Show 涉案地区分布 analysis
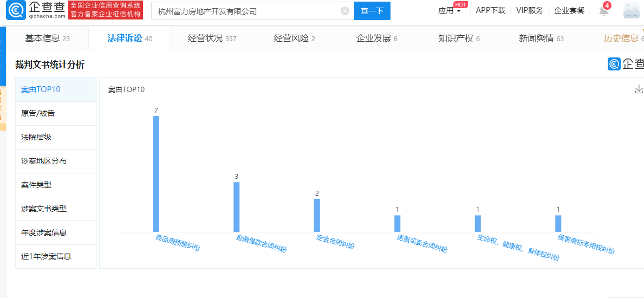644x298 pixels. click(44, 161)
